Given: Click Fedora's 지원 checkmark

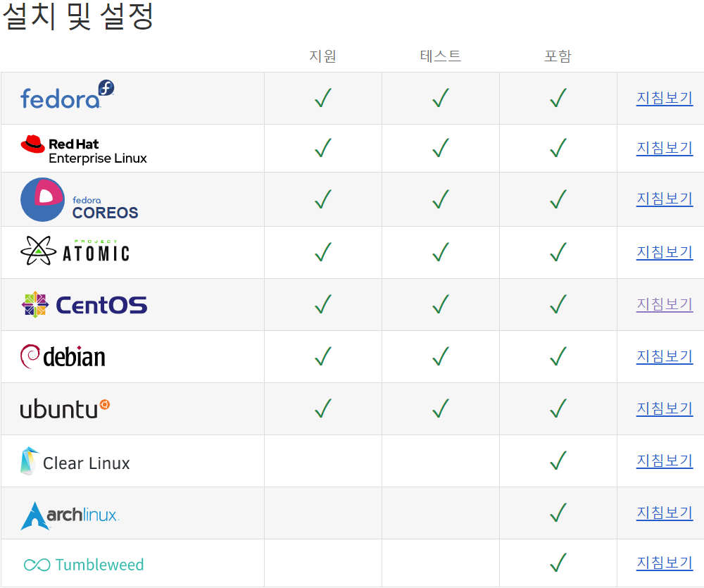Looking at the screenshot, I should coord(323,97).
